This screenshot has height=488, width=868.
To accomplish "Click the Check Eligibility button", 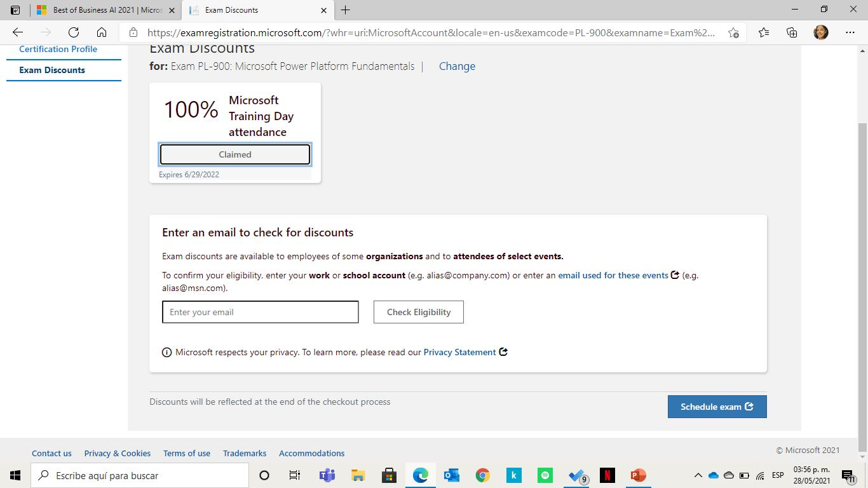I will (419, 312).
